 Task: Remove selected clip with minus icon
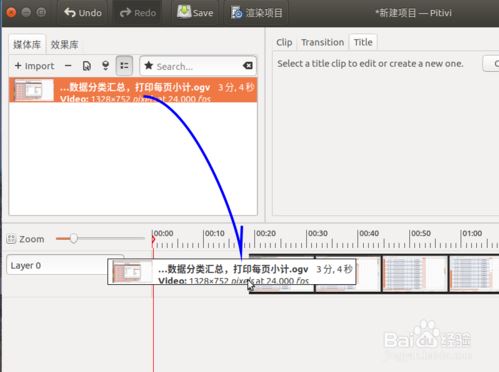coord(68,66)
